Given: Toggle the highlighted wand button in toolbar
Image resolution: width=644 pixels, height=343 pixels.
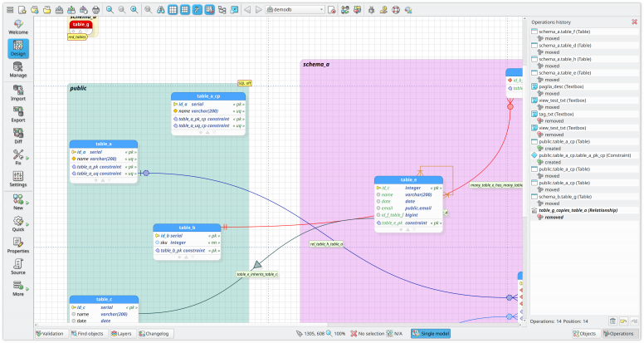Looking at the screenshot, I should (198, 9).
